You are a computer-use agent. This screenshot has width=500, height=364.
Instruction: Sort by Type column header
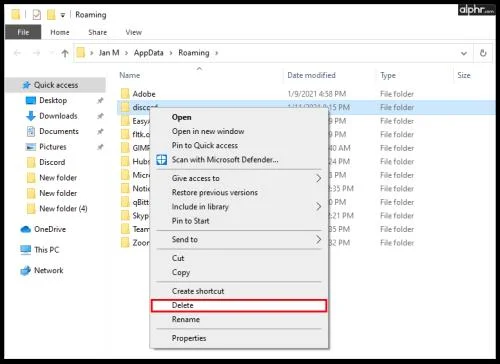[388, 76]
